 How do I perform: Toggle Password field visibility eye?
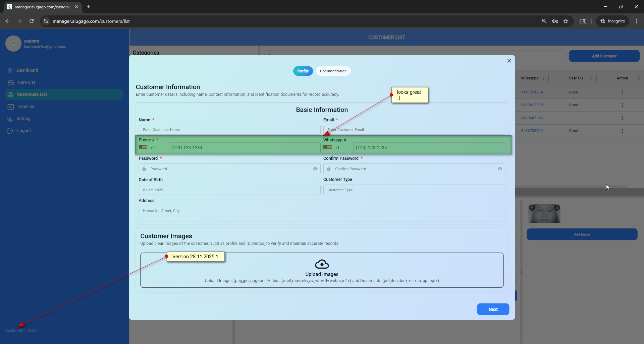pyautogui.click(x=315, y=169)
